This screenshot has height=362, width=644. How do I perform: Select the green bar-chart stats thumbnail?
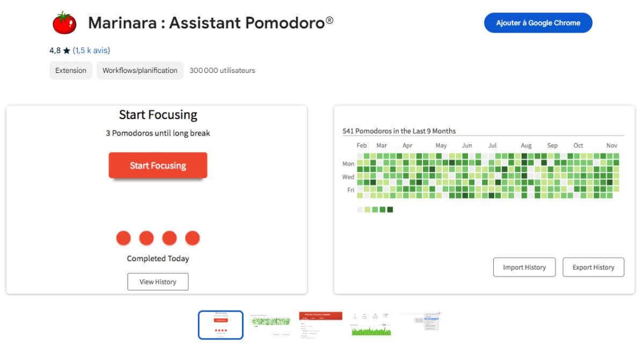pos(371,325)
